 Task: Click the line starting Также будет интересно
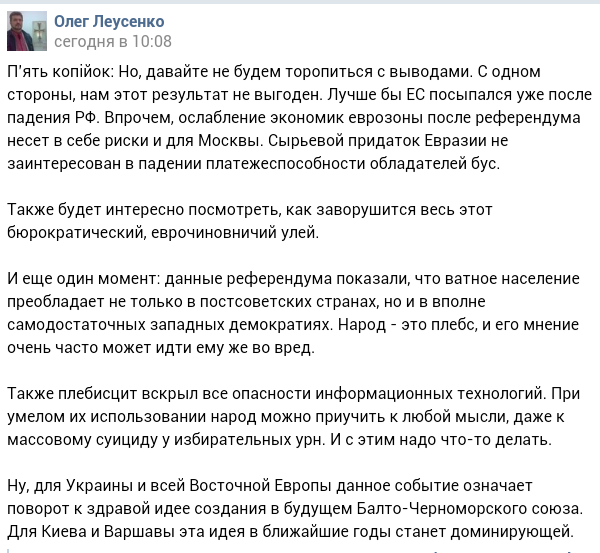pyautogui.click(x=249, y=210)
